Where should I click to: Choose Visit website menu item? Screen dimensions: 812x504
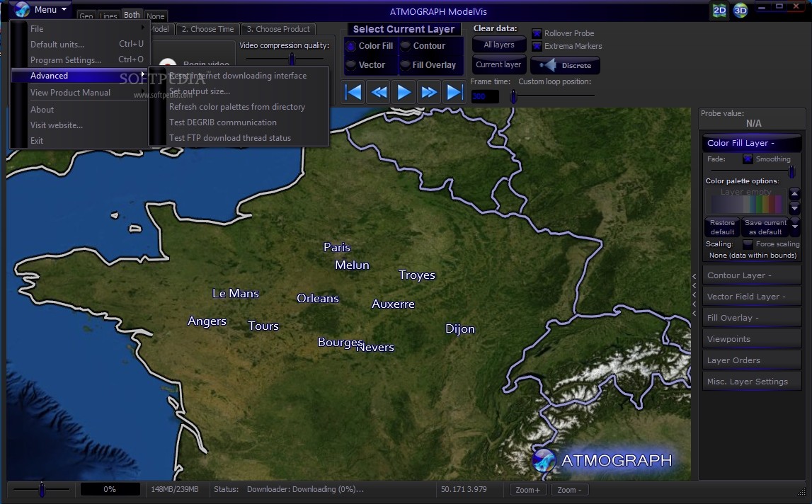[80, 125]
